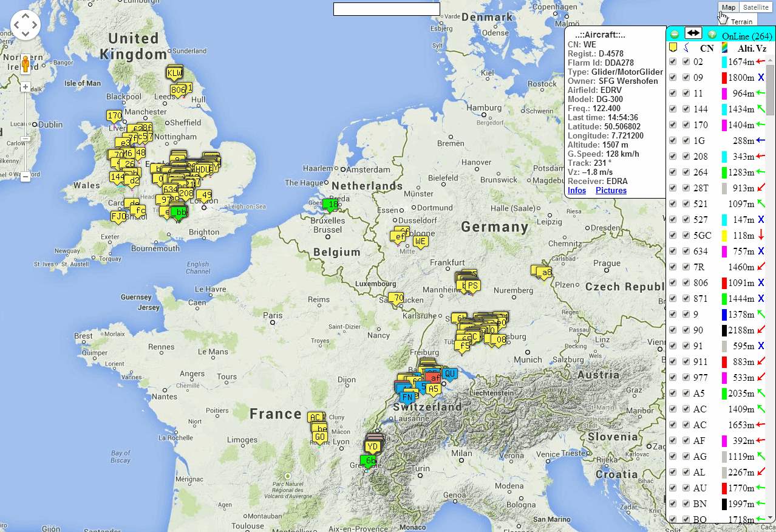This screenshot has width=776, height=532.
Task: Click the green minus icon in list header
Action: click(x=674, y=35)
